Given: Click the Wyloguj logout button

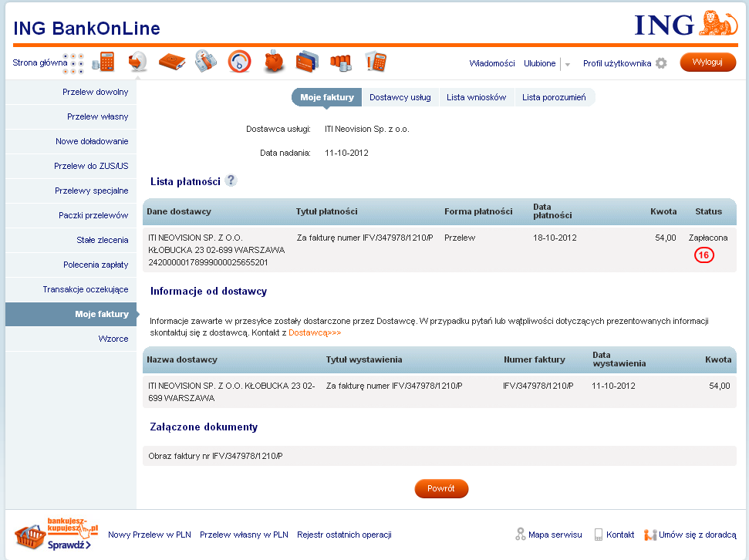Looking at the screenshot, I should [x=707, y=62].
